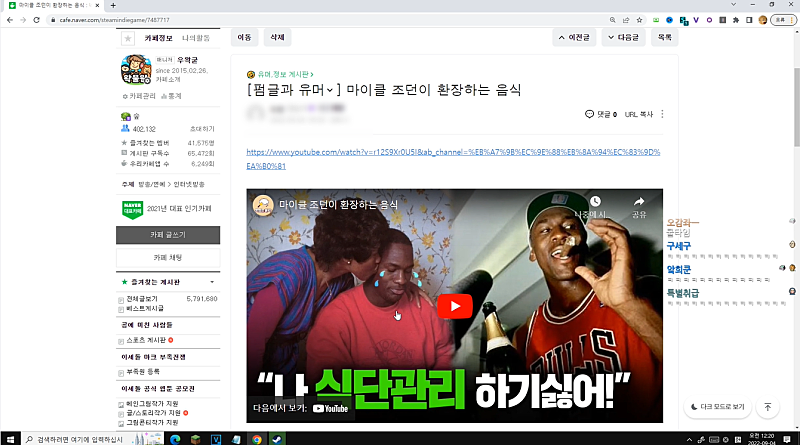This screenshot has height=445, width=800.
Task: Click the browser back arrow
Action: coord(10,20)
